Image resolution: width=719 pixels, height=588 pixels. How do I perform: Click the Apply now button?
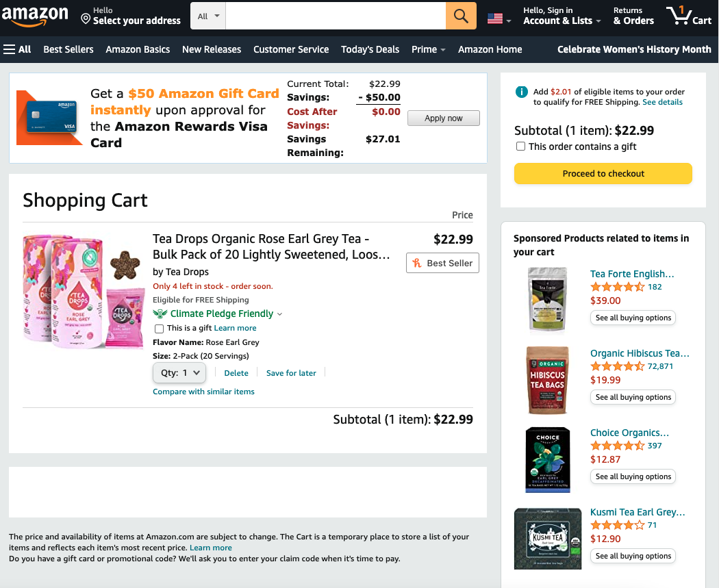click(x=444, y=118)
